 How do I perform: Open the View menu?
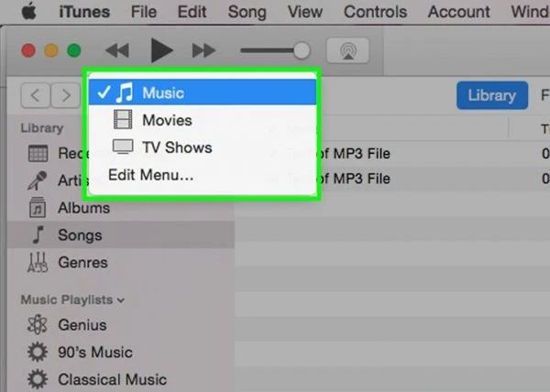[x=305, y=12]
